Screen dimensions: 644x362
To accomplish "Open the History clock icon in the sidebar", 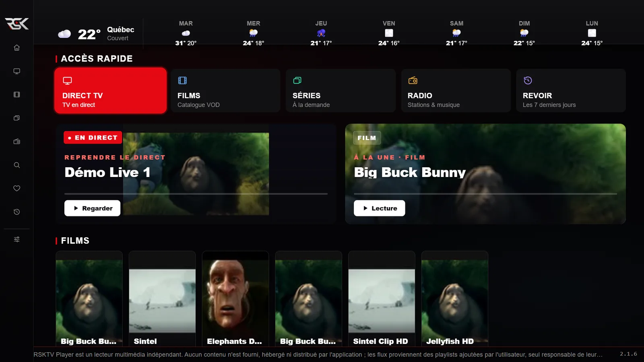I will (x=17, y=212).
